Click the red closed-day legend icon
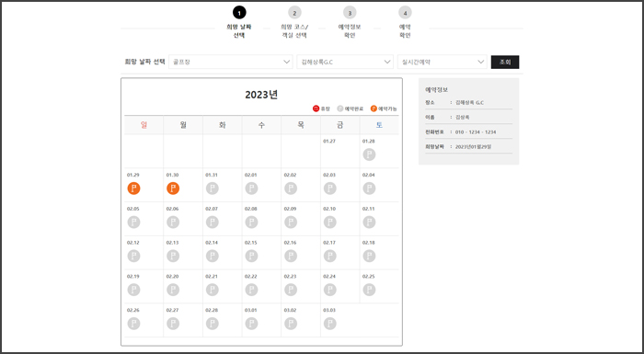 click(316, 108)
